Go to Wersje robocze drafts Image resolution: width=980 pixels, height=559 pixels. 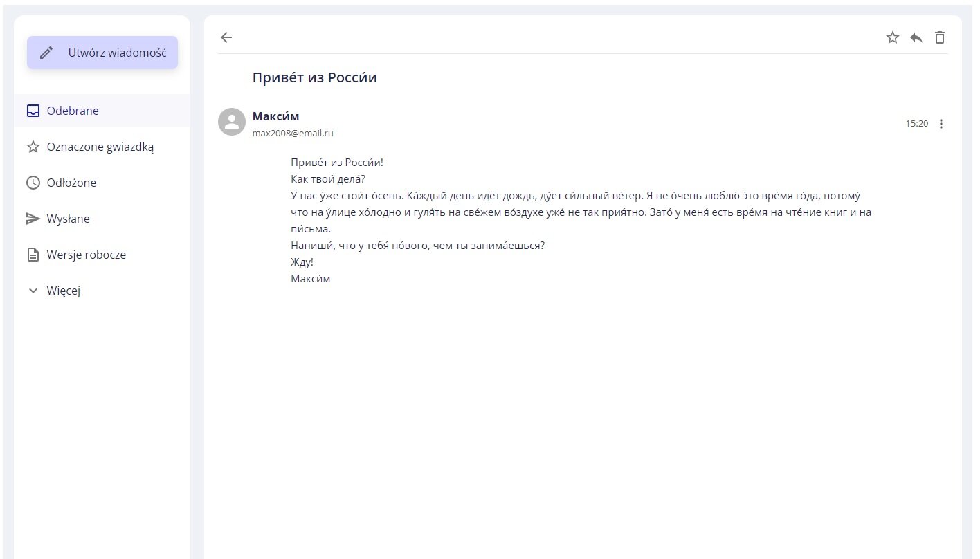click(86, 255)
